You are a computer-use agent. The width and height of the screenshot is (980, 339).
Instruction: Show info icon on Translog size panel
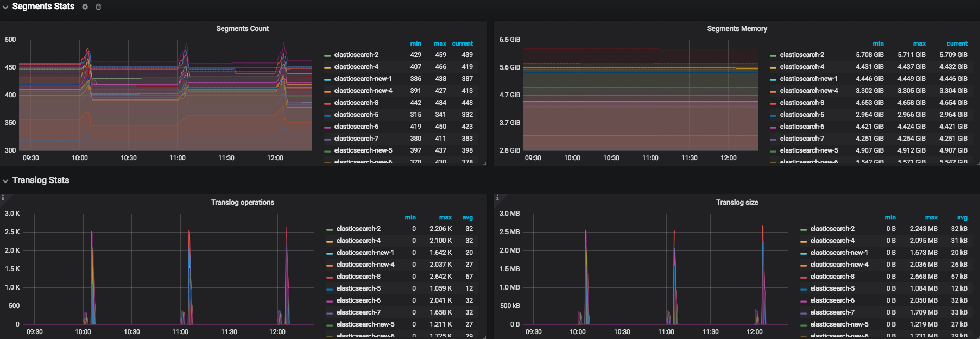497,198
